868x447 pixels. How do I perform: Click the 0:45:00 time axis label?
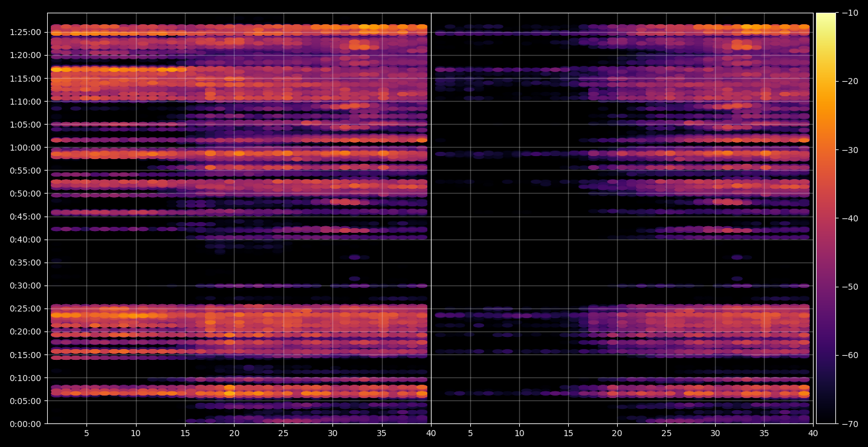point(25,216)
